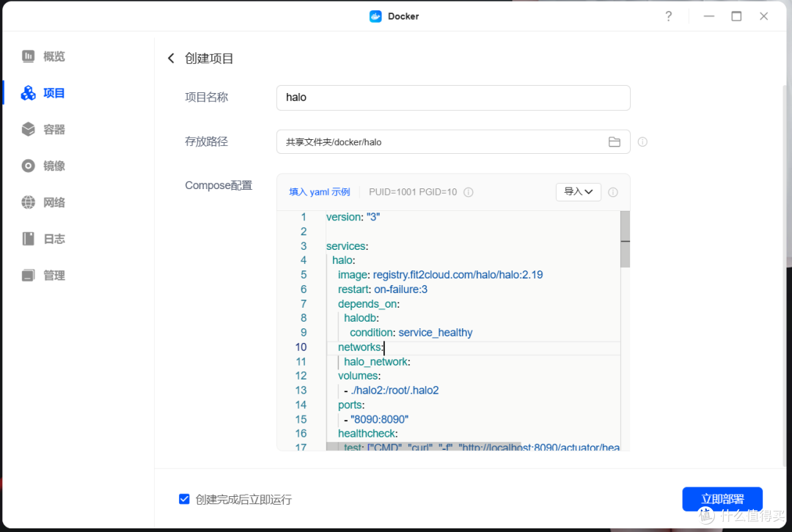
Task: Click the PUID=1001 PGID=10 text
Action: [413, 192]
